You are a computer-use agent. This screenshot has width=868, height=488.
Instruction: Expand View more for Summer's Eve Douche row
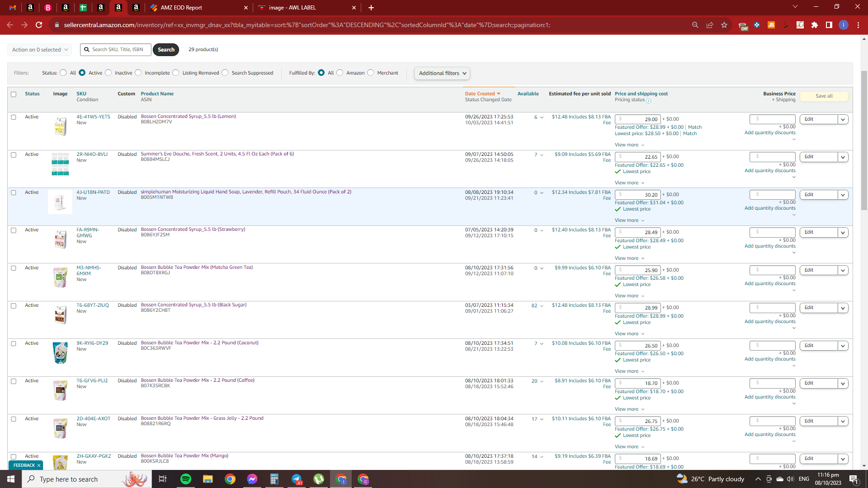coord(629,183)
